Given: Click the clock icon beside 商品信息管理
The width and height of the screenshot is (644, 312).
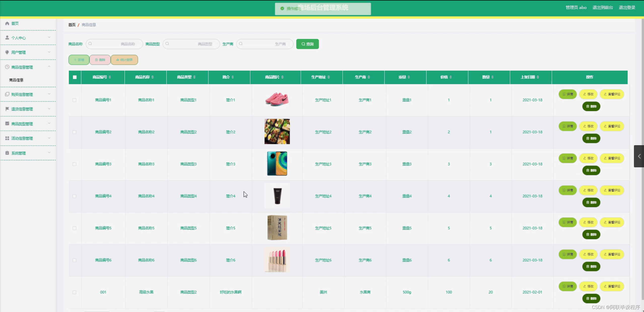Looking at the screenshot, I should [7, 67].
